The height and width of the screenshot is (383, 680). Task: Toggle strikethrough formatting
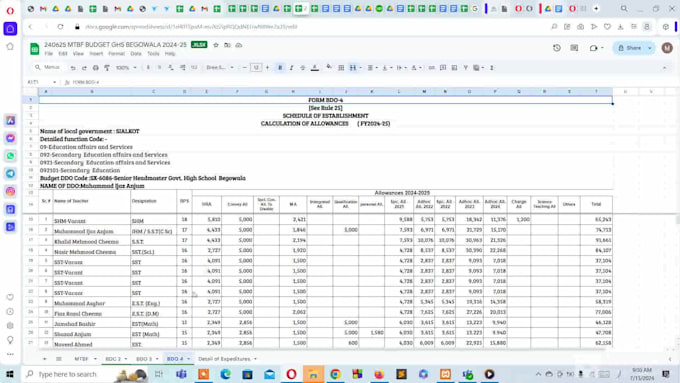pos(303,68)
